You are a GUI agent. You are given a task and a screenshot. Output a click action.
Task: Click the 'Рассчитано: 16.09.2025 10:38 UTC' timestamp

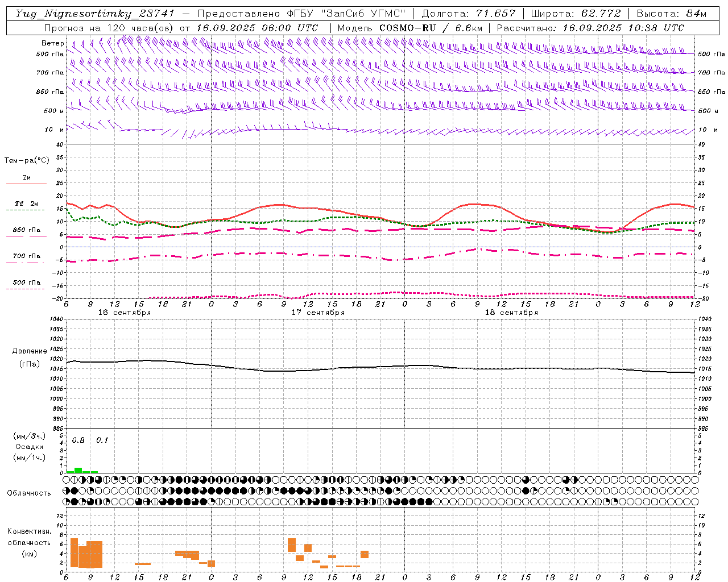pos(590,28)
